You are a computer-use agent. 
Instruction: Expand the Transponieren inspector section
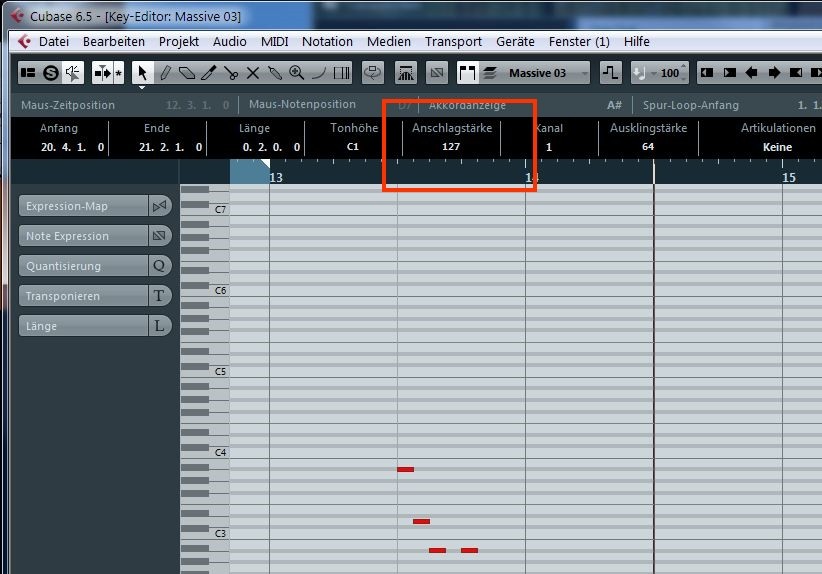point(83,296)
